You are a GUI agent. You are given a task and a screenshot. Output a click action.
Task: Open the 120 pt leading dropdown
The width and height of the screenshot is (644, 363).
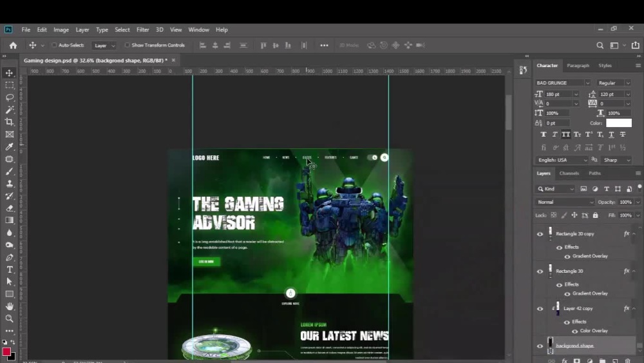coord(628,95)
